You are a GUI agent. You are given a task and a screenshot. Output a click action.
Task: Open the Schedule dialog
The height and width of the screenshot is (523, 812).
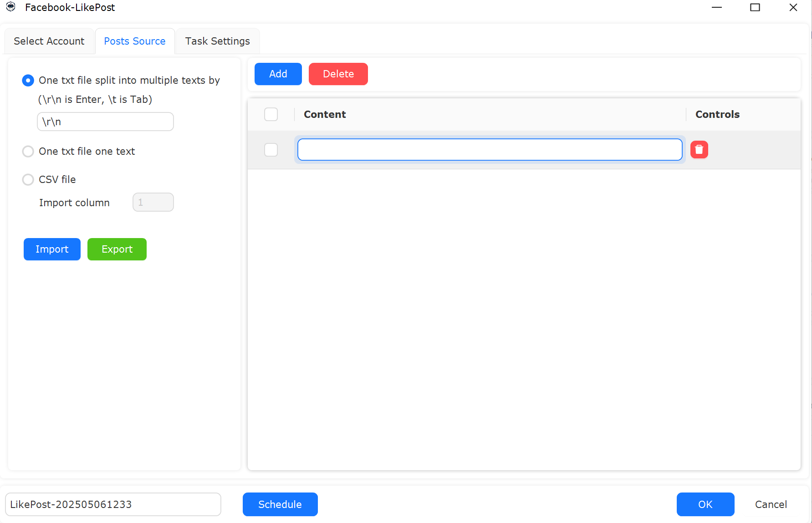point(280,504)
